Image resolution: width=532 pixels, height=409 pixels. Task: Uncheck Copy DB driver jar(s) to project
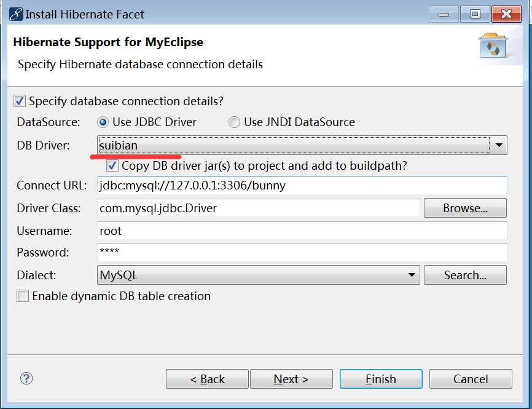[112, 165]
